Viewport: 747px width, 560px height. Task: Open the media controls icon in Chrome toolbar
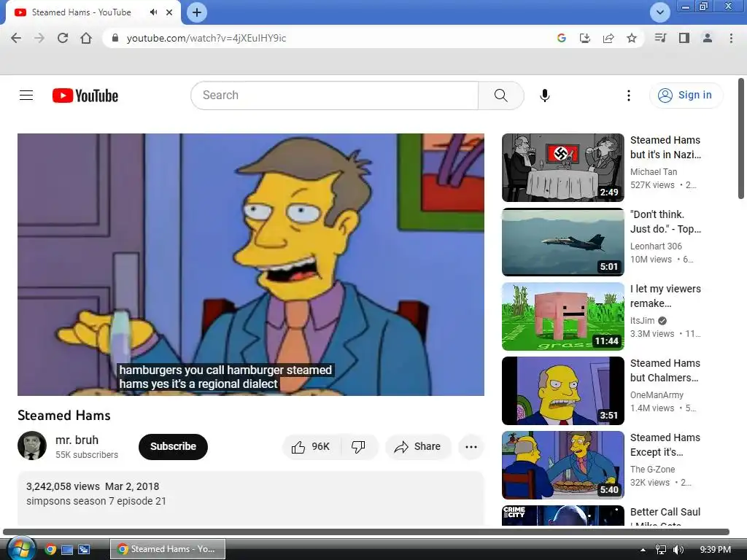[660, 38]
